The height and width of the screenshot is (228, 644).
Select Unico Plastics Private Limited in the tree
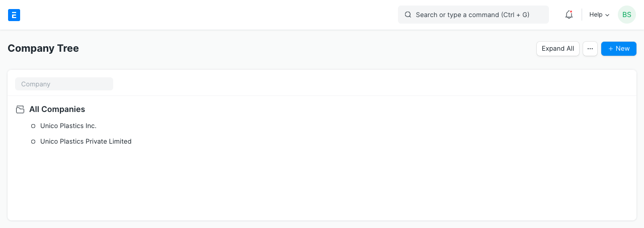(86, 142)
